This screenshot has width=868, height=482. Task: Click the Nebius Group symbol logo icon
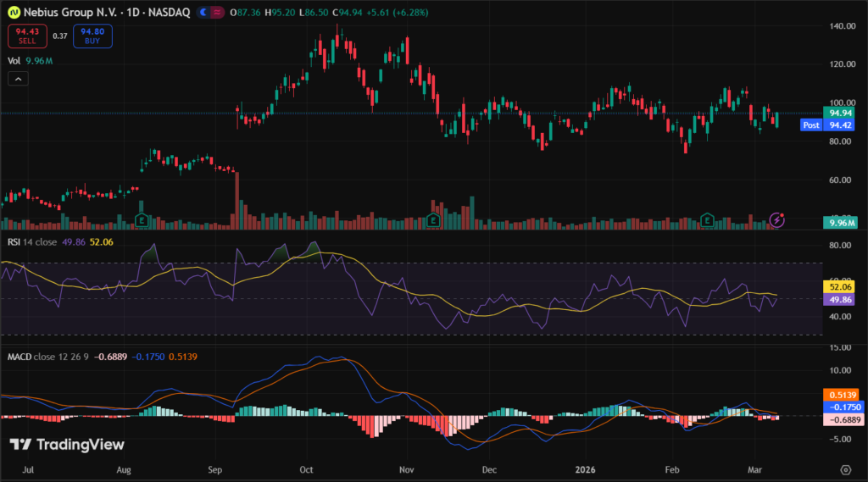point(13,13)
